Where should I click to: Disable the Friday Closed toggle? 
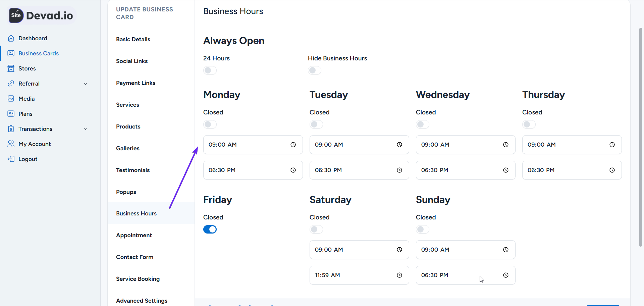click(210, 229)
